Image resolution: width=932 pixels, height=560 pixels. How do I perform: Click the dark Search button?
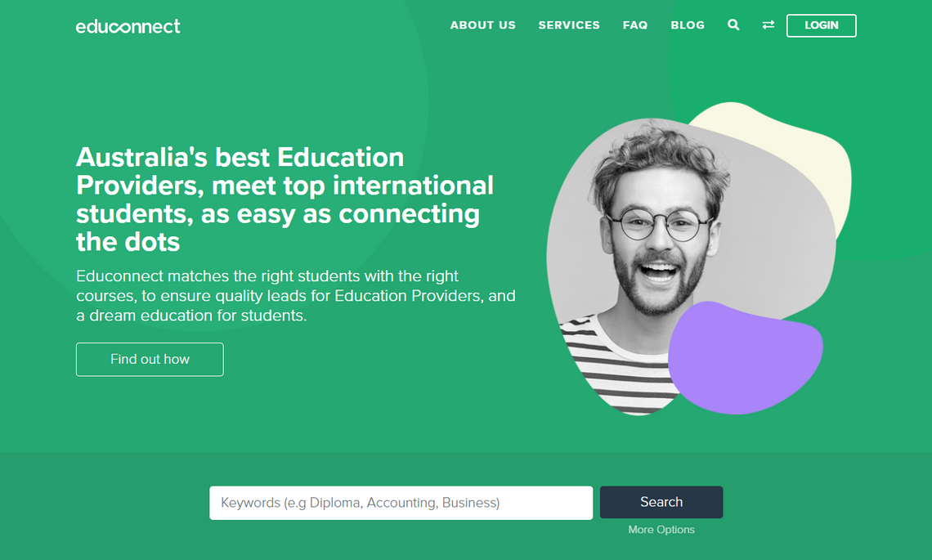661,502
